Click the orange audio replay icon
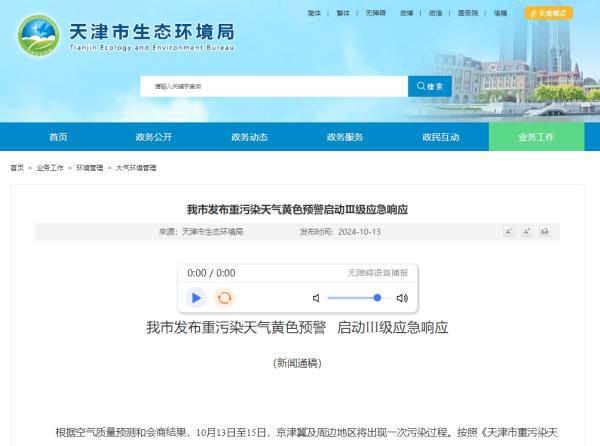Viewport: 600px width, 446px height. (x=225, y=297)
